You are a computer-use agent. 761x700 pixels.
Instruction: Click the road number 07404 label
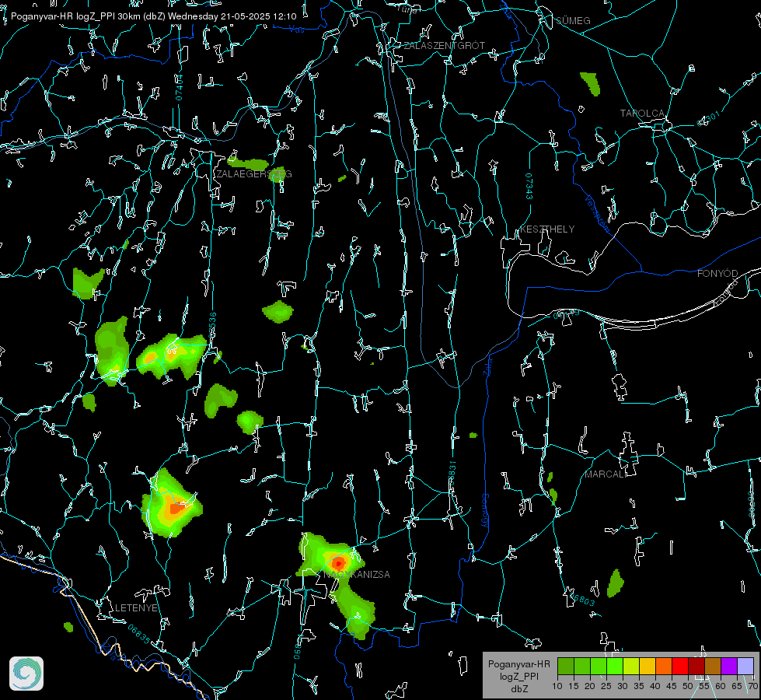point(179,87)
